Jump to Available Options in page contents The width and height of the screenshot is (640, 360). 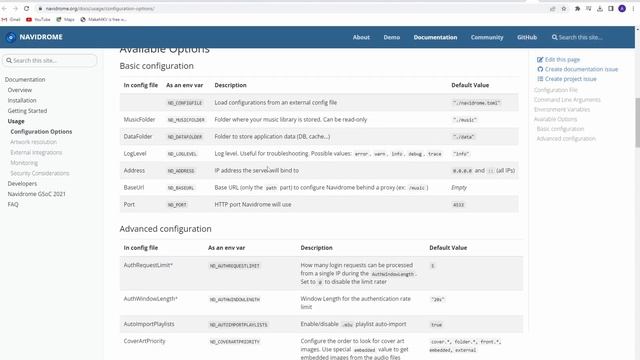tap(555, 119)
